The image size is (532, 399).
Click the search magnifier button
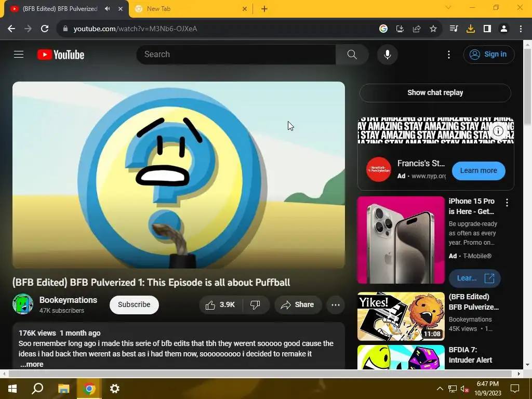352,54
